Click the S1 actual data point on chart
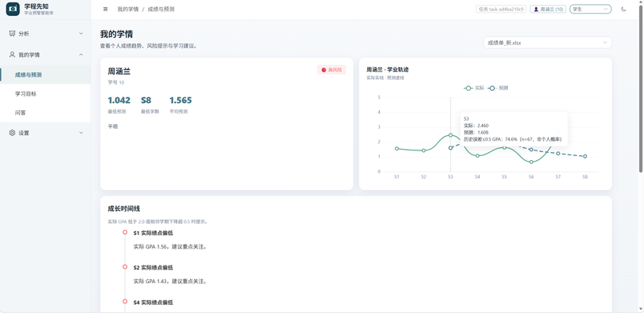The height and width of the screenshot is (313, 644). [x=396, y=148]
